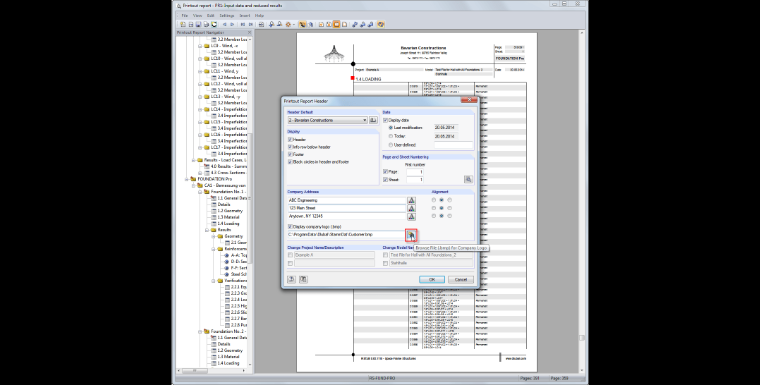Select the Today date option
This screenshot has height=385, width=760.
(391, 136)
